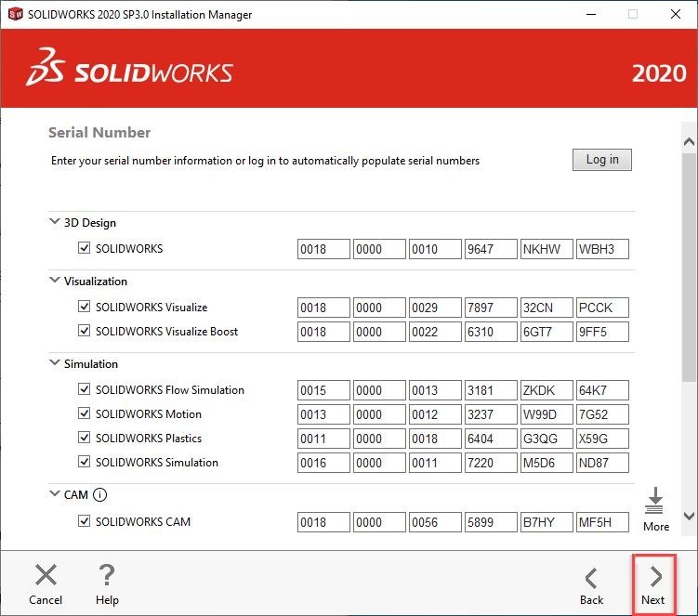Click Simulation serial field M5D6
698x616 pixels.
coord(547,463)
